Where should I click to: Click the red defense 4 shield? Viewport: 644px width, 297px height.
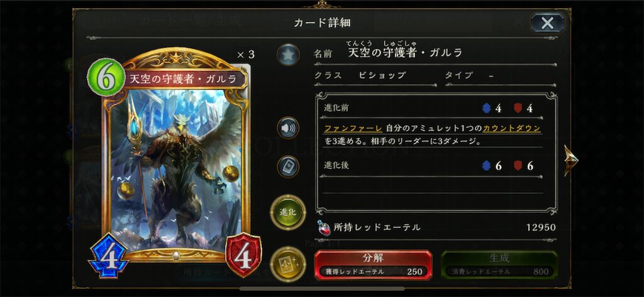click(244, 255)
